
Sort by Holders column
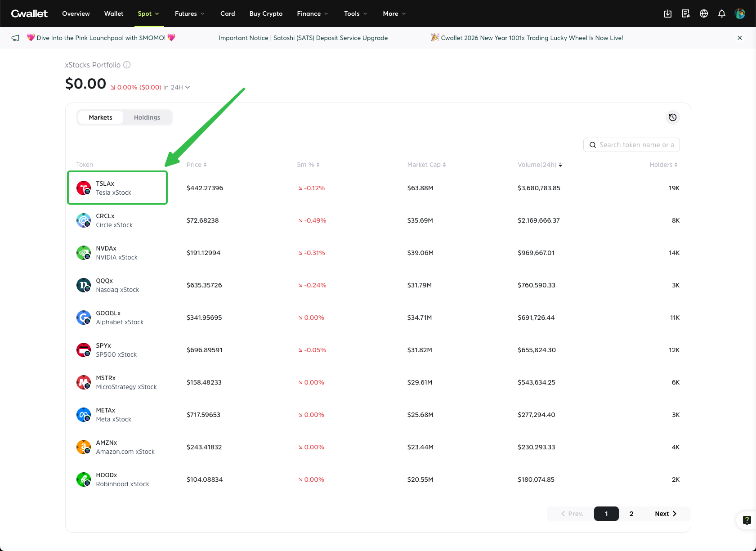click(663, 165)
